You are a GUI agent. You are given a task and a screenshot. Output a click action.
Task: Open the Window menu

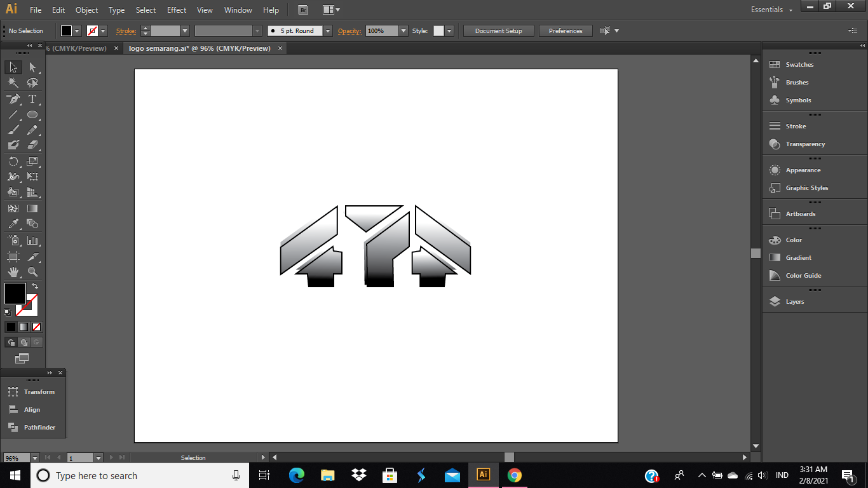click(x=238, y=10)
